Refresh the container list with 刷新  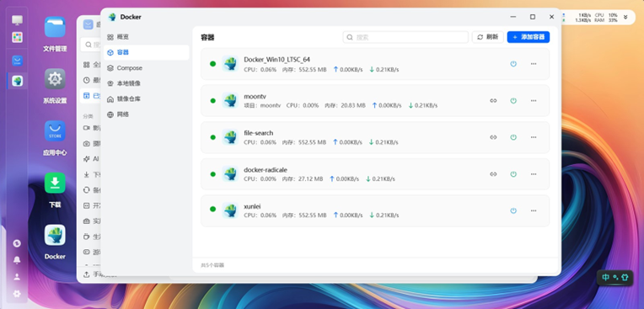(x=487, y=37)
